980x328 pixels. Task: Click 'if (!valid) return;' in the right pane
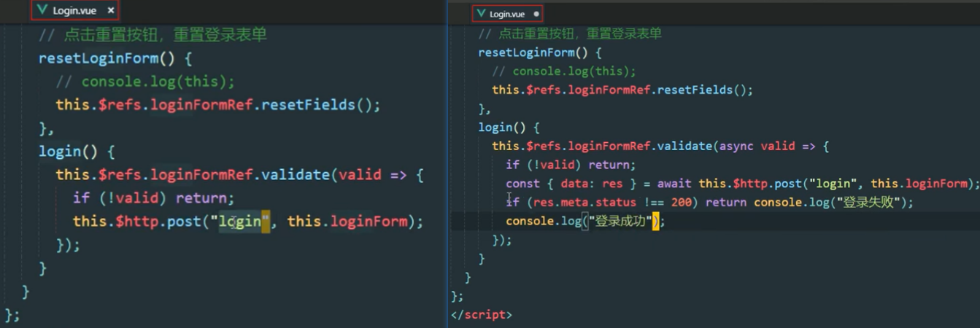(x=571, y=165)
